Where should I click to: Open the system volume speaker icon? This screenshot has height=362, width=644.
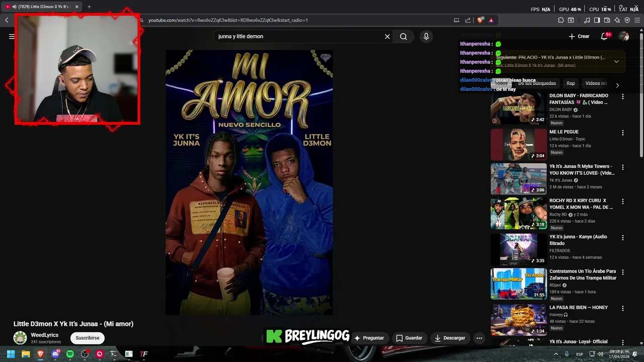pos(600,354)
